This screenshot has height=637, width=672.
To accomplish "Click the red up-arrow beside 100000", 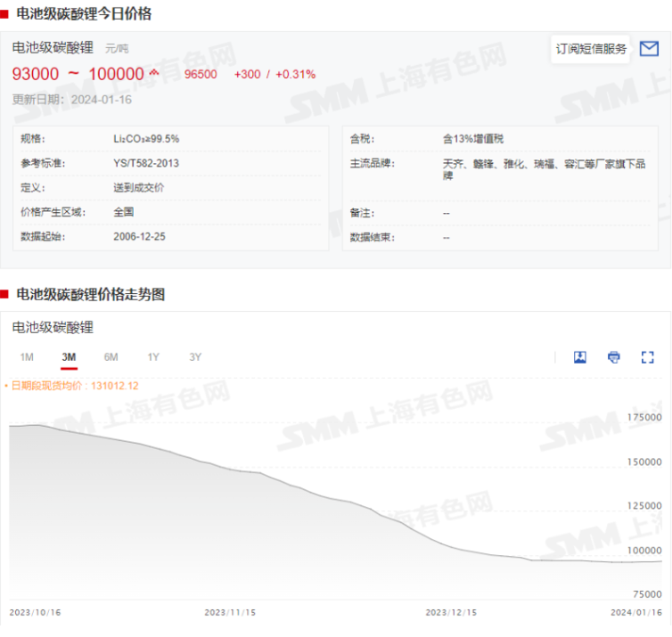I will coord(154,73).
